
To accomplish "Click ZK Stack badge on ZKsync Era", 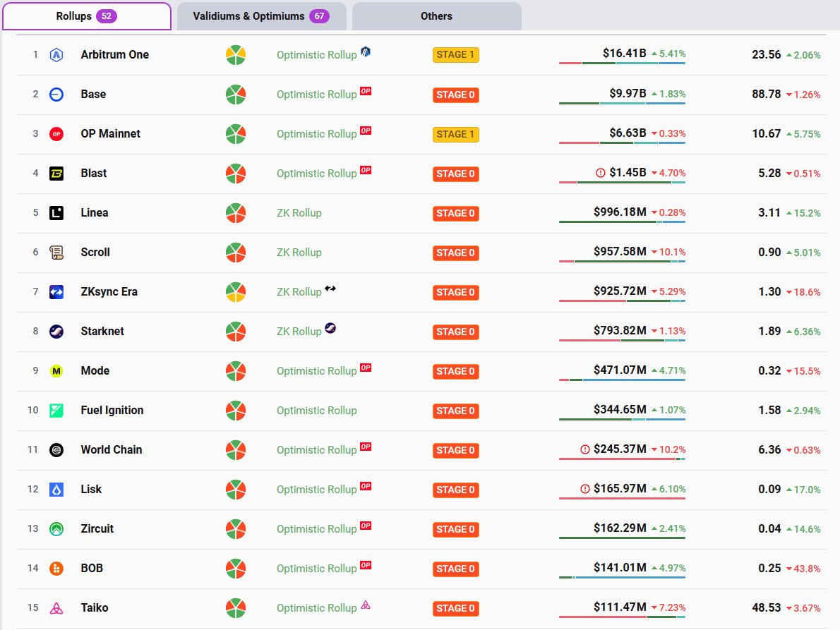I will coord(330,289).
